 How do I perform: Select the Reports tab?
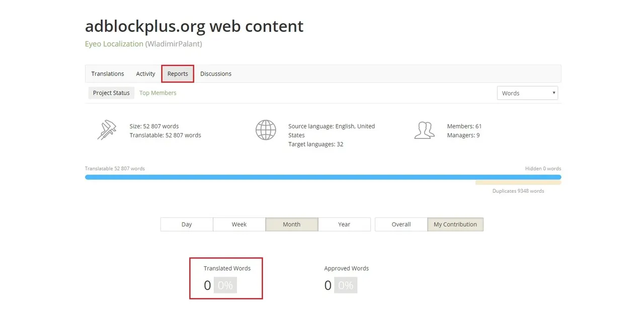178,73
